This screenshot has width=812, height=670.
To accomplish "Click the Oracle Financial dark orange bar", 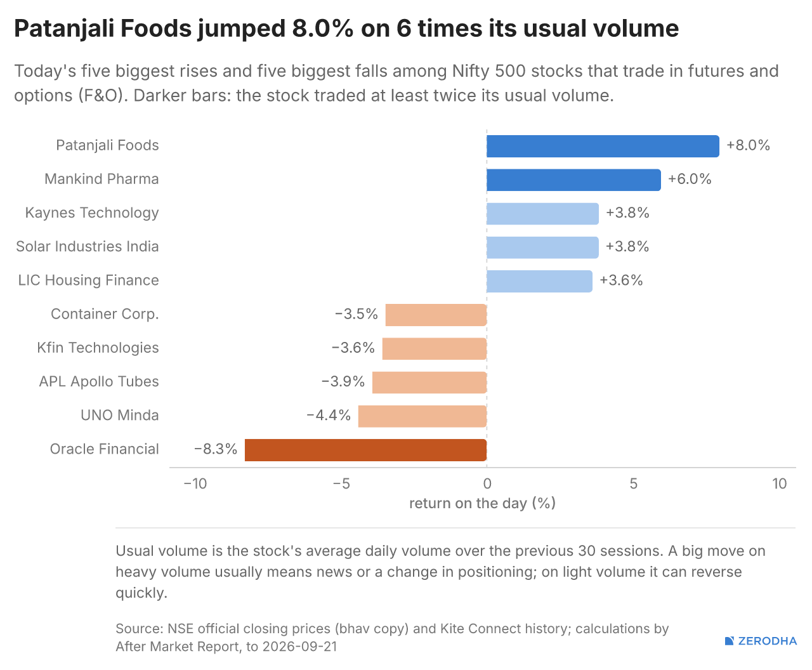I will pos(365,450).
